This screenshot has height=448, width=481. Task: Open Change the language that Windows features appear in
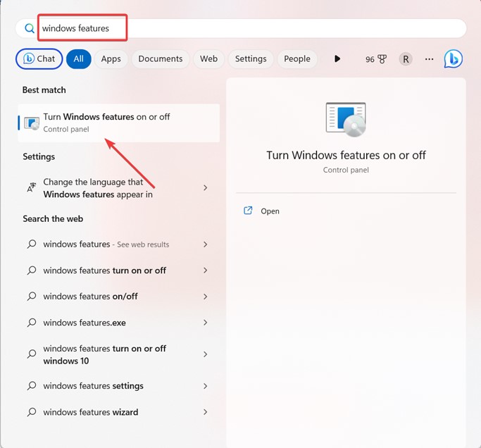tap(119, 188)
